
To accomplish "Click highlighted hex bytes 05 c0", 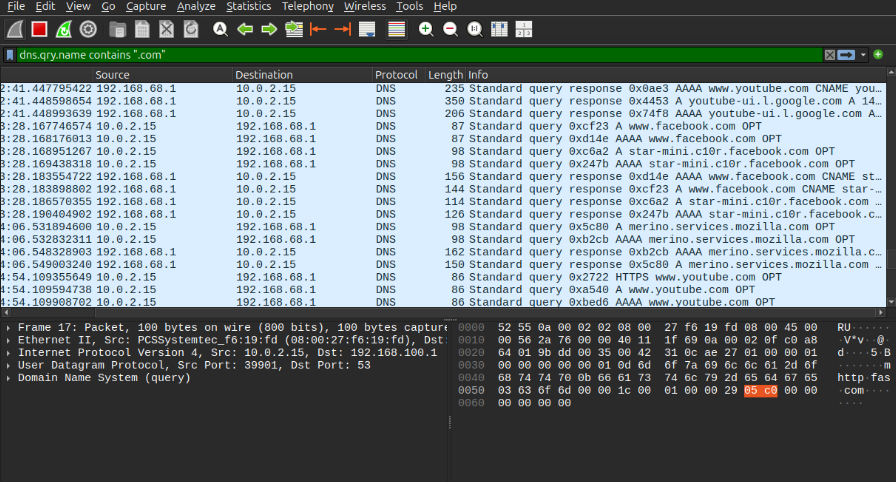I will (x=761, y=391).
